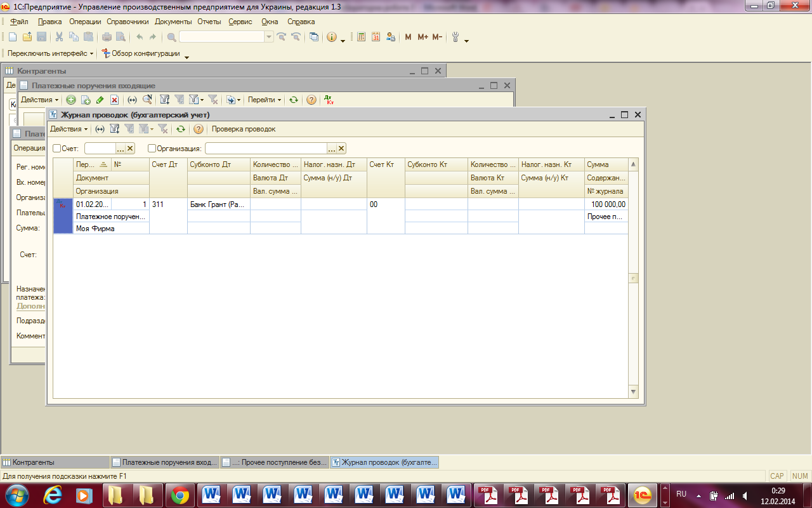Click Обзор конфигурации button
This screenshot has width=812, height=508.
(x=140, y=53)
